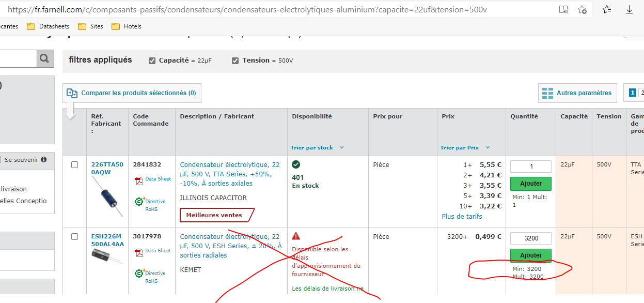This screenshot has width=644, height=303.
Task: Open Data Sheet link for 3017978
Action: pyautogui.click(x=158, y=251)
